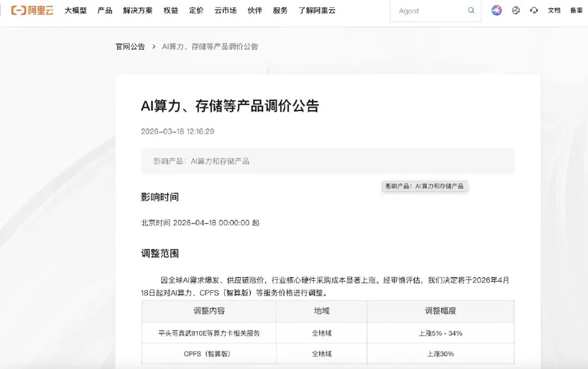
Task: Click the 平头哥真武810E table row cell
Action: 209,333
